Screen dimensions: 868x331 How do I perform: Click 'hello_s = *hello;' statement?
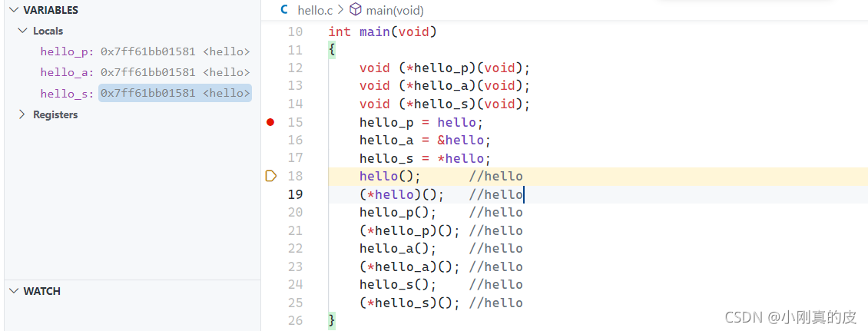coord(425,158)
